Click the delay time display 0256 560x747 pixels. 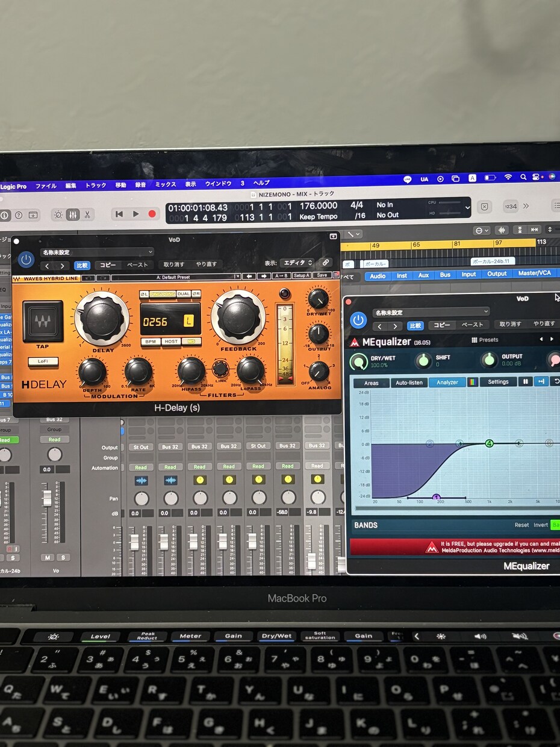point(155,322)
